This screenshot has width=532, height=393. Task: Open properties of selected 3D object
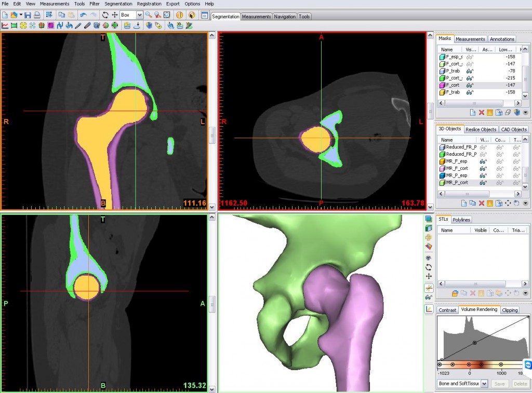pyautogui.click(x=490, y=202)
